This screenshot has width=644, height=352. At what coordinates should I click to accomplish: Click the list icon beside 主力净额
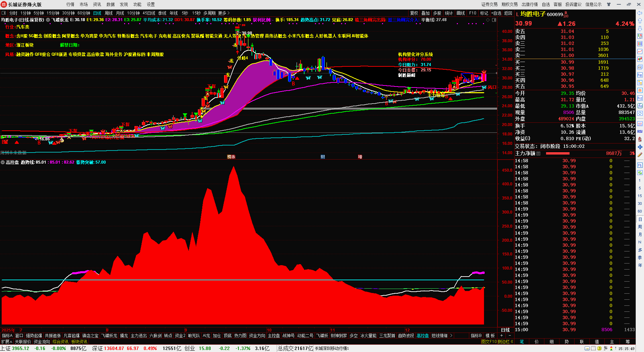tap(538, 154)
